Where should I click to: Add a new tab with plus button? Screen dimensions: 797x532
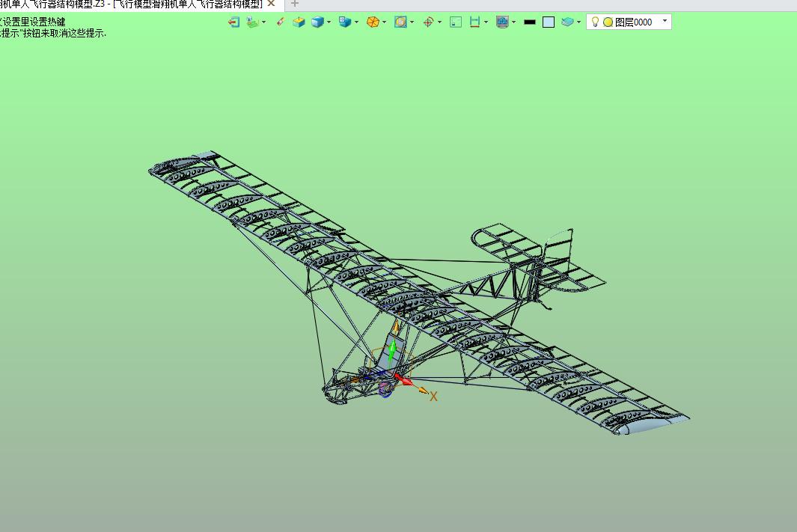(x=294, y=4)
